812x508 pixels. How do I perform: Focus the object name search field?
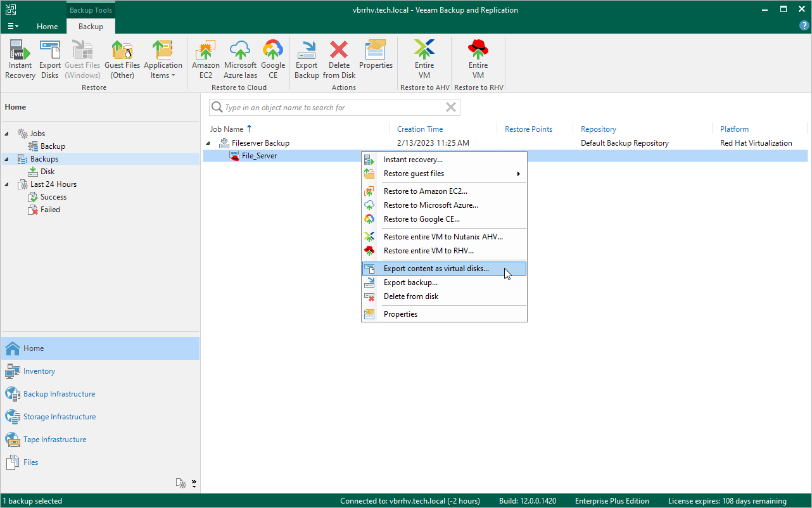point(334,108)
